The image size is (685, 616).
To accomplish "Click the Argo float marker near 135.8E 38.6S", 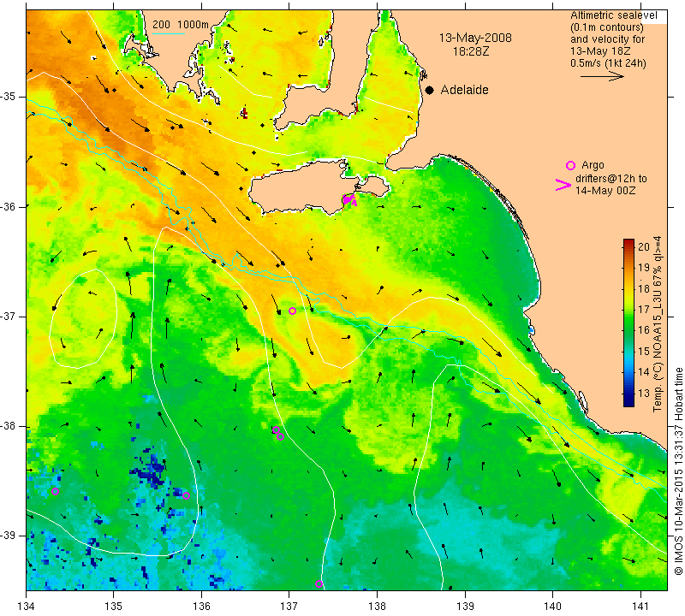I will point(186,495).
